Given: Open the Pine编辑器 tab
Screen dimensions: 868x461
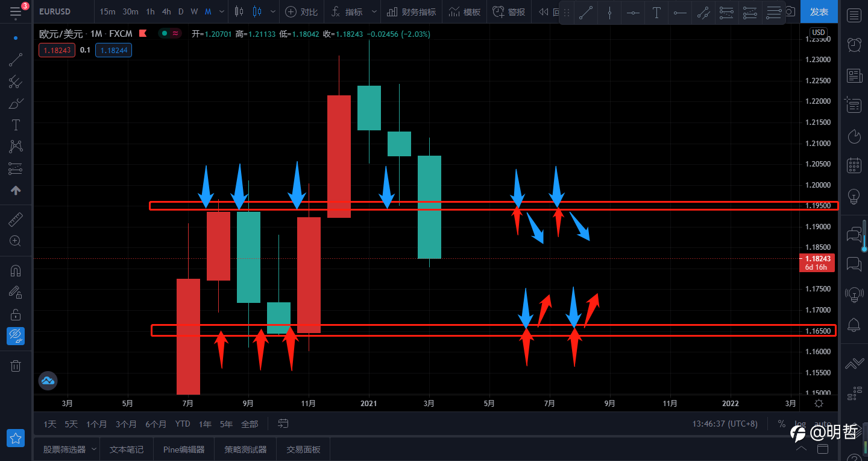Looking at the screenshot, I should tap(184, 450).
